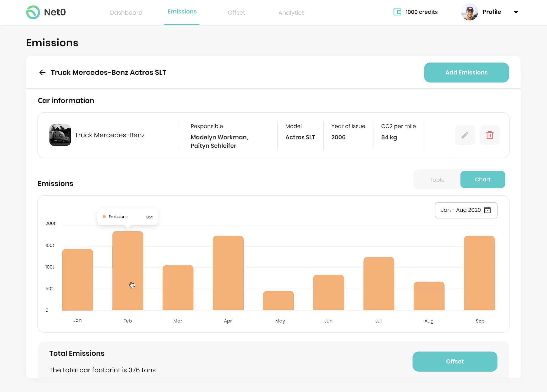Select the Sep emissions bar
The width and height of the screenshot is (547, 392).
[479, 273]
